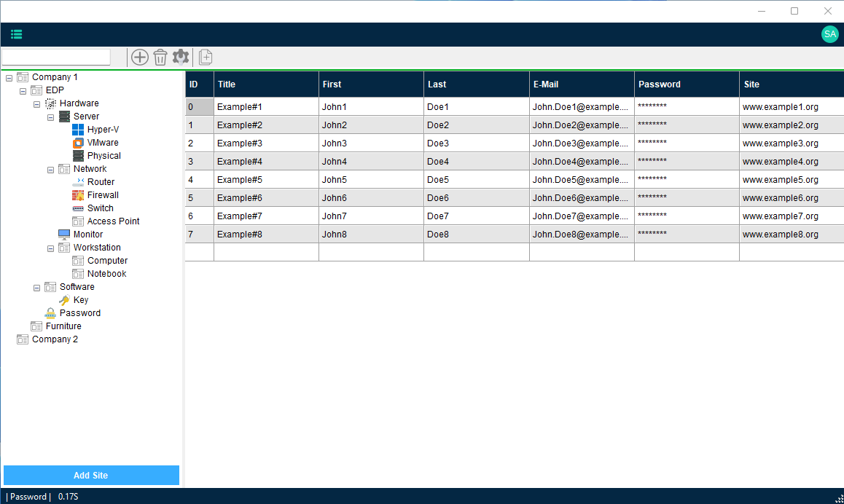
Task: Click the Notebook node icon
Action: (x=78, y=274)
